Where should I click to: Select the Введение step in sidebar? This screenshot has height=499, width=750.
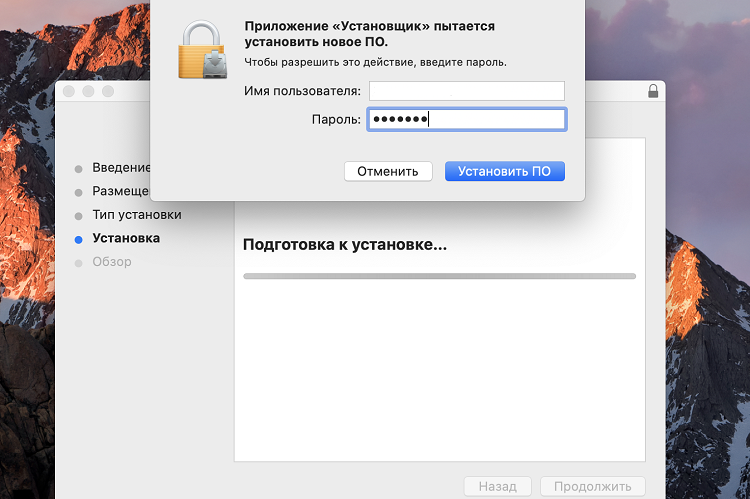121,167
